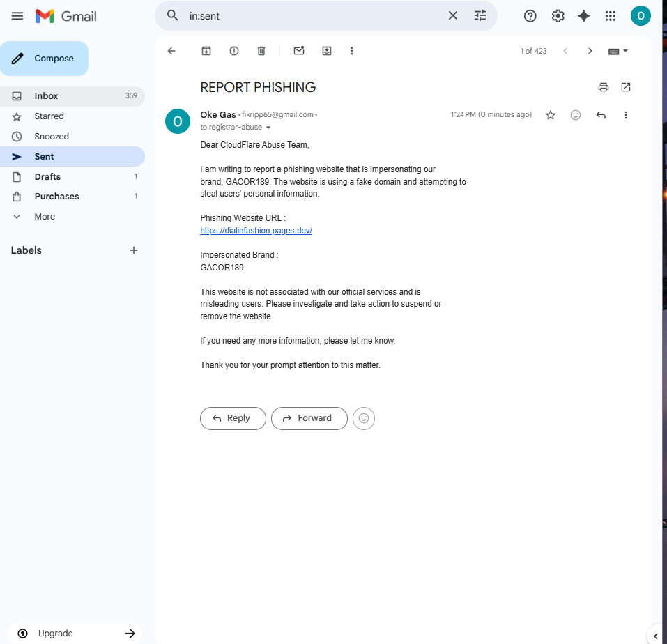Click inside the in:sent search field

click(315, 16)
